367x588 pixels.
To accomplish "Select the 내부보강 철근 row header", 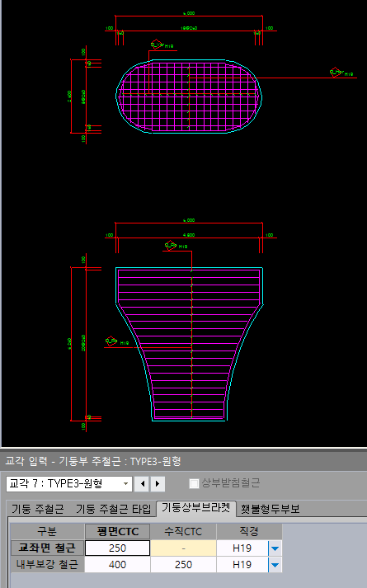I will [x=47, y=564].
